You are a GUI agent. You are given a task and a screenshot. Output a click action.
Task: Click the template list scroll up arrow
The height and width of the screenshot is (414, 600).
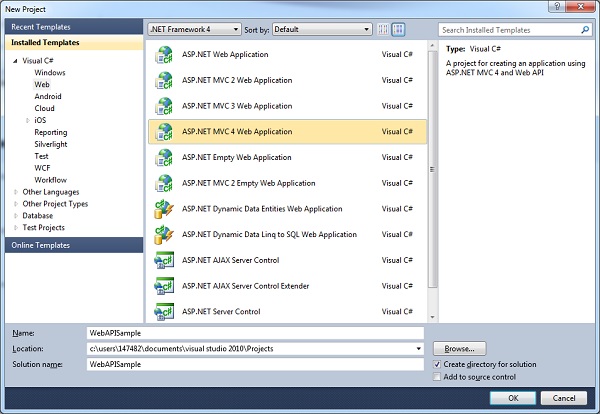[432, 46]
